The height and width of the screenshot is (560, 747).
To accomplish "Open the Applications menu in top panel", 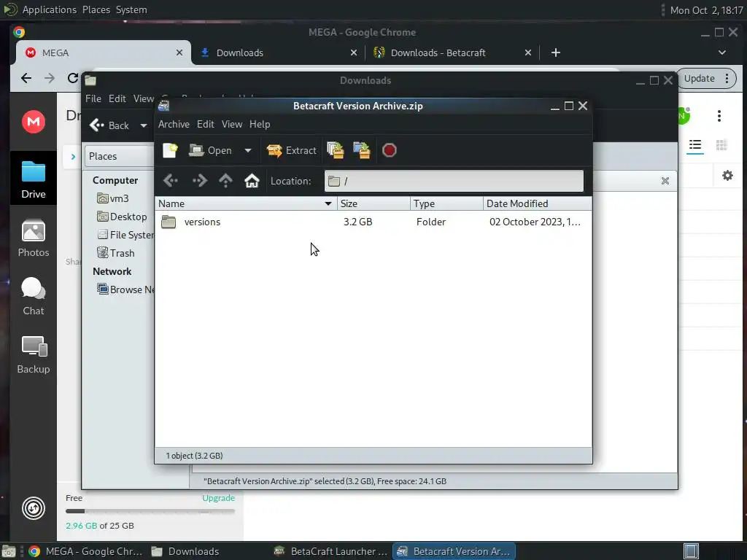I will 49,9.
